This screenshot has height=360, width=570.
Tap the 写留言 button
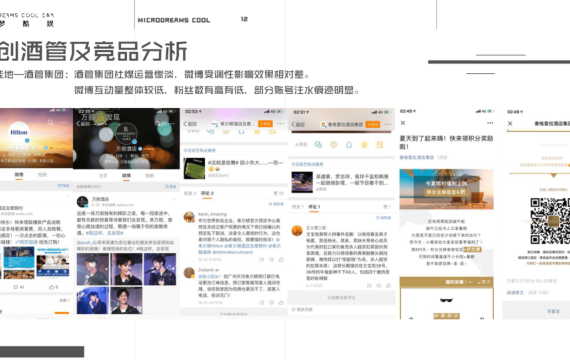click(x=553, y=311)
